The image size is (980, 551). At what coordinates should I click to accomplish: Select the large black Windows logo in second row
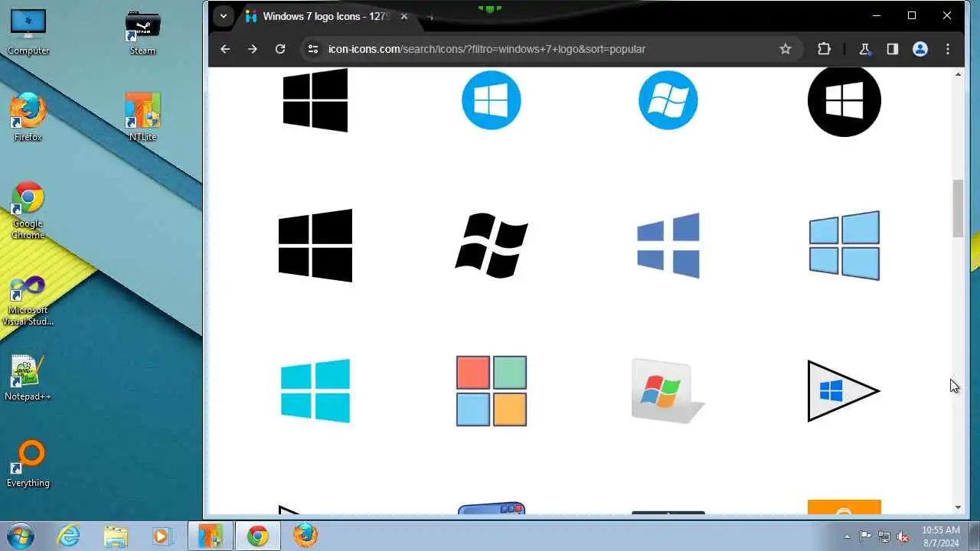315,246
